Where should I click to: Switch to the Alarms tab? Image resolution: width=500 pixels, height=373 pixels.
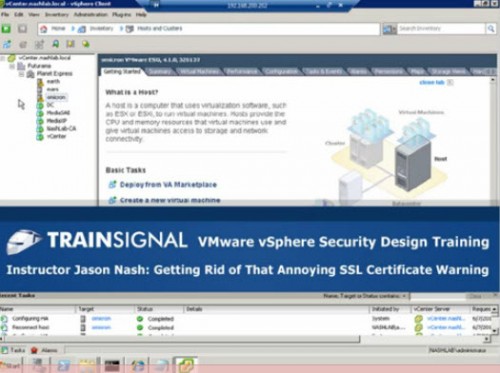pyautogui.click(x=358, y=71)
